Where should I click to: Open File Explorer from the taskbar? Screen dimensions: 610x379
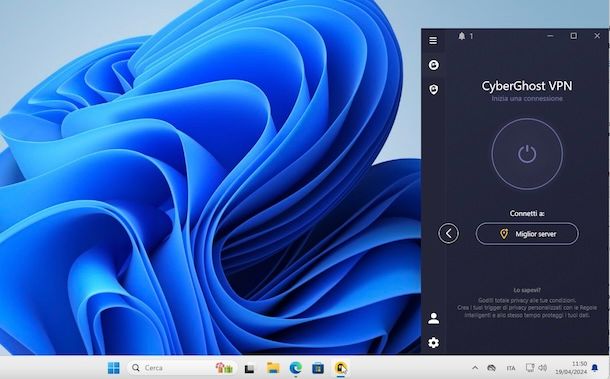(273, 368)
